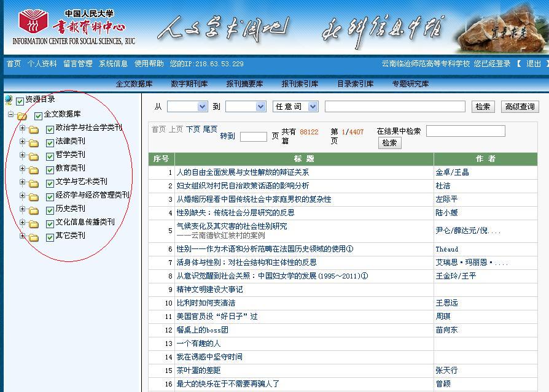The image size is (549, 392).
Task: Click the 高级查询 button
Action: coord(520,107)
